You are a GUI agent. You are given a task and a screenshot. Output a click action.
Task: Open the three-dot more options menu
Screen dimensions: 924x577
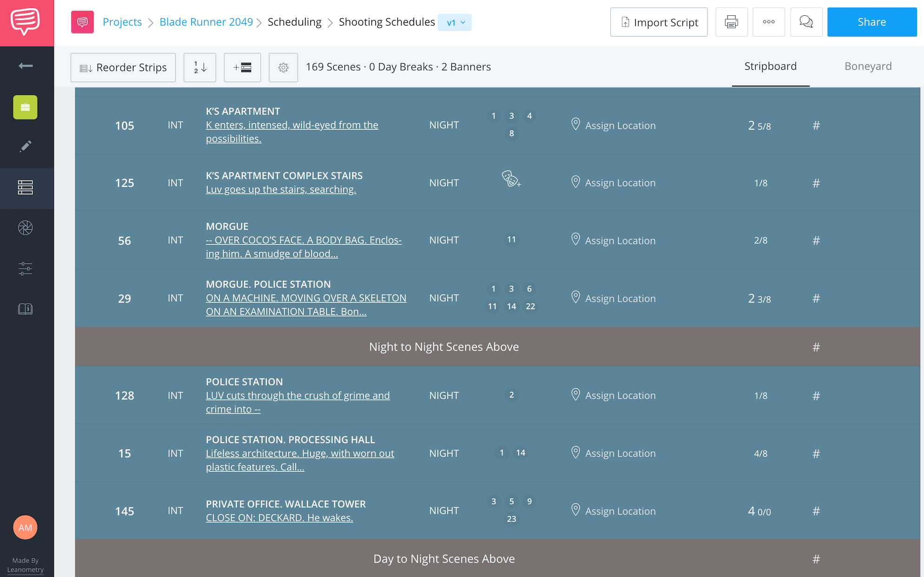point(769,22)
